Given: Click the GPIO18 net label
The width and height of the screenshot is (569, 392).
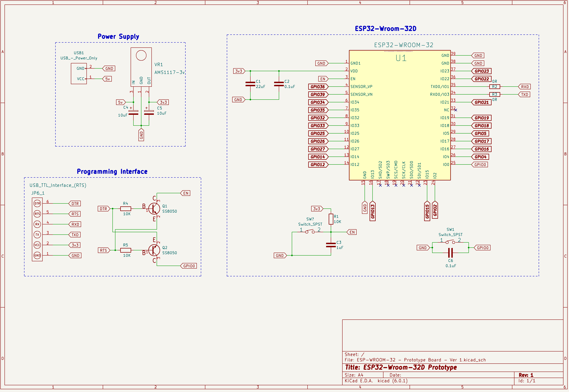Looking at the screenshot, I should (x=481, y=126).
